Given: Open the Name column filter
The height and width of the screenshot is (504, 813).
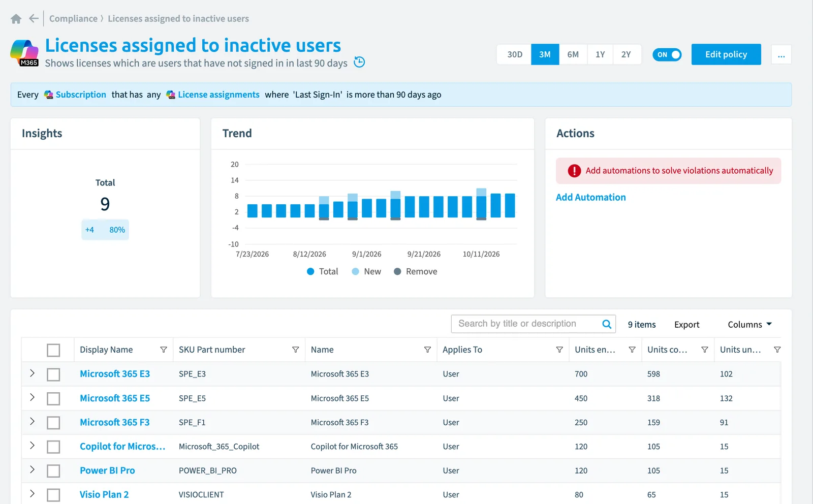Looking at the screenshot, I should [x=427, y=350].
